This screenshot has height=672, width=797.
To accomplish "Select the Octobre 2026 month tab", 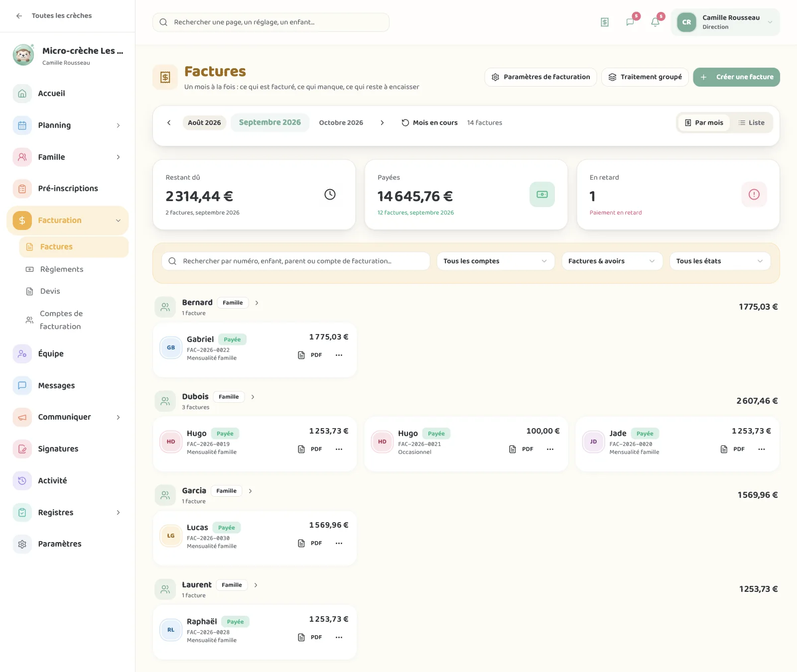I will pyautogui.click(x=341, y=122).
